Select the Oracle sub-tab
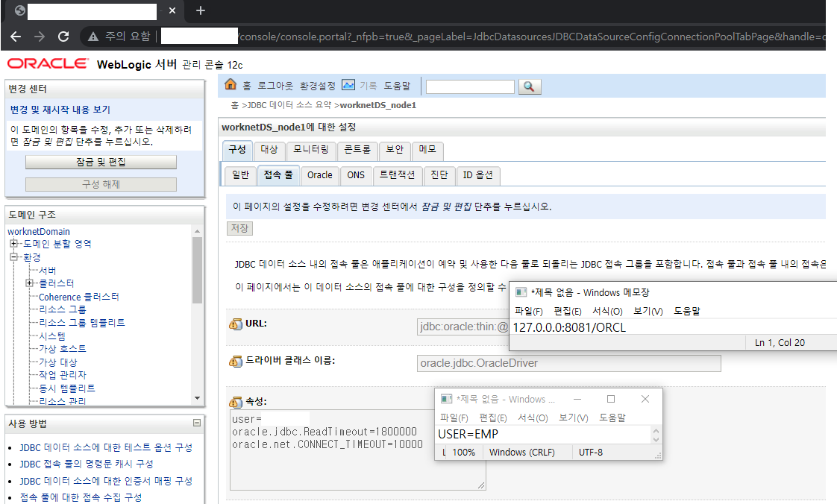The image size is (837, 504). [x=320, y=175]
